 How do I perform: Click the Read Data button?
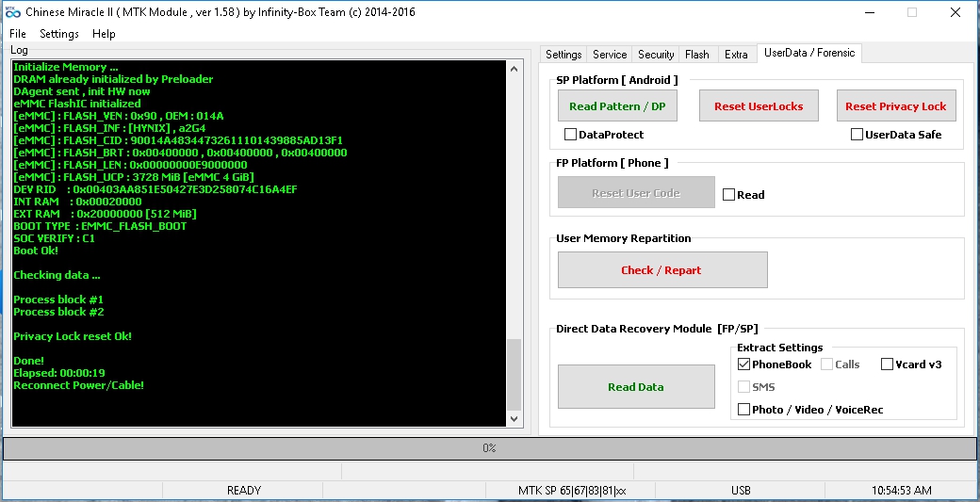coord(636,387)
